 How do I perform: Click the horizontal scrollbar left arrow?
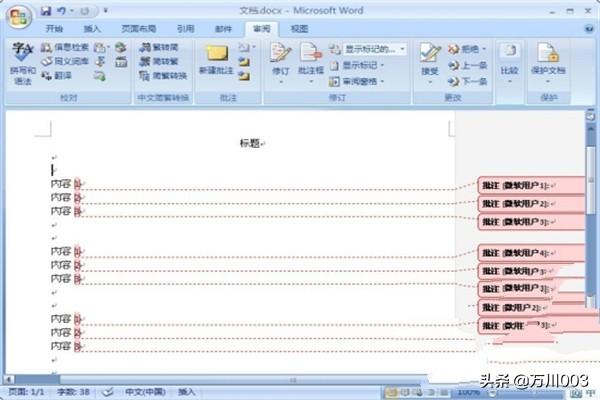[9, 380]
